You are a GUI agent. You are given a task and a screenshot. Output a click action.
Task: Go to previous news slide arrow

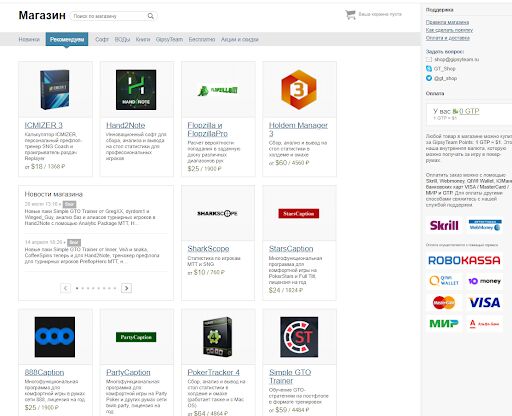65,288
